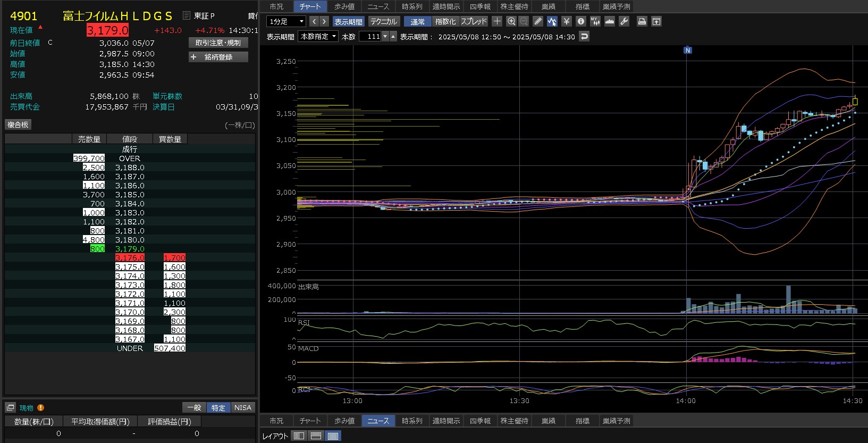Select the two-row layout icon
This screenshot has width=868, height=443.
(316, 436)
